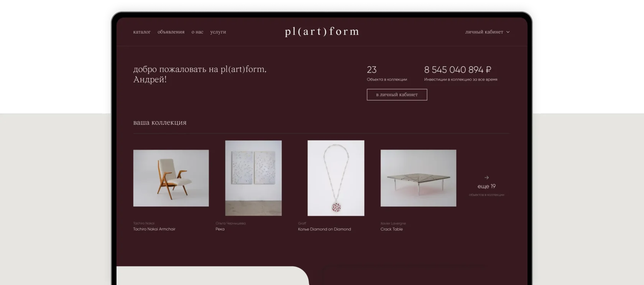Click the 23 objects in collection counter

coord(371,70)
